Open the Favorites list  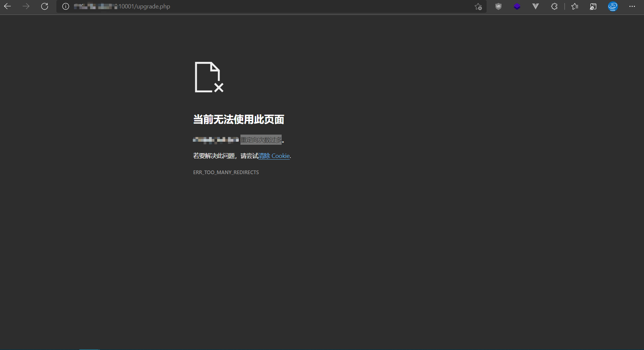[575, 6]
